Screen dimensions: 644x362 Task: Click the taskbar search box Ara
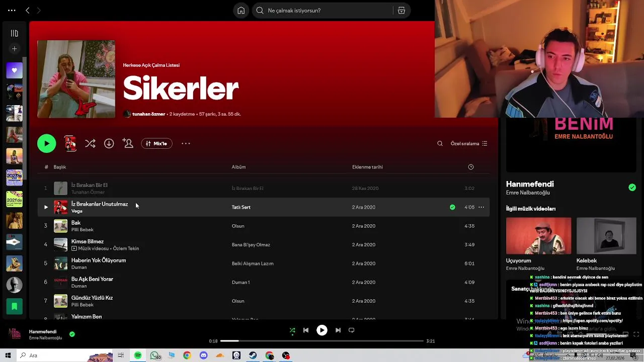(x=65, y=355)
